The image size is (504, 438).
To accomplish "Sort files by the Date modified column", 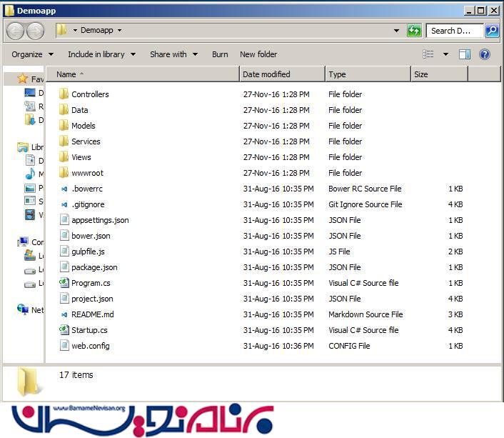I will 266,74.
